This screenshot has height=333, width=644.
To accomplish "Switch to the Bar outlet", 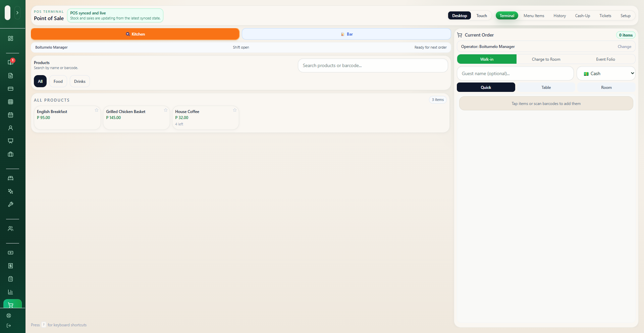I will coord(346,34).
